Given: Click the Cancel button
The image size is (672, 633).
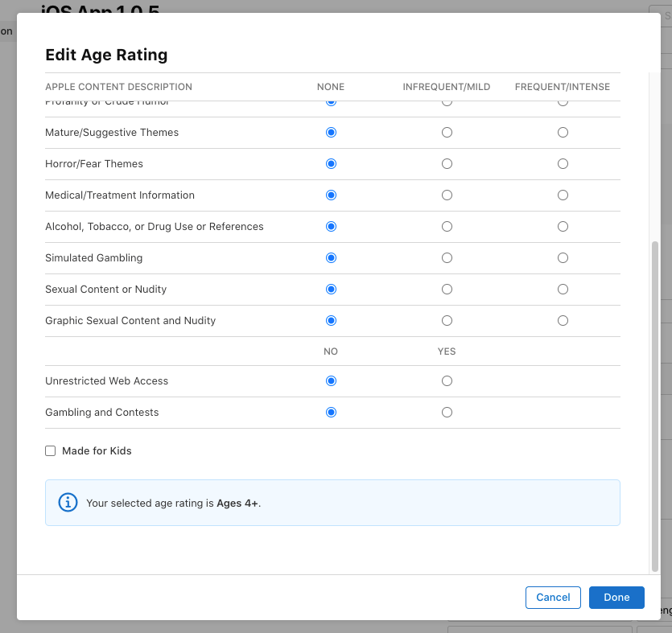Looking at the screenshot, I should [x=553, y=598].
